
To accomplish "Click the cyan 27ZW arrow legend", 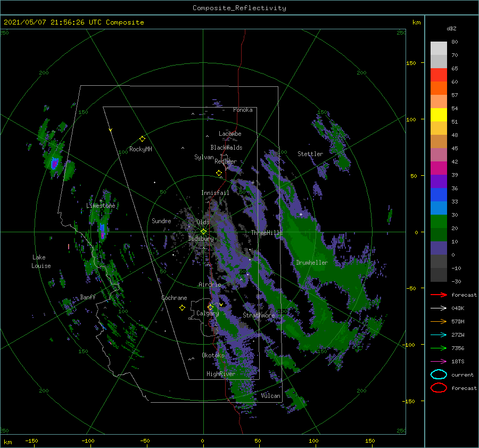I will pos(439,335).
